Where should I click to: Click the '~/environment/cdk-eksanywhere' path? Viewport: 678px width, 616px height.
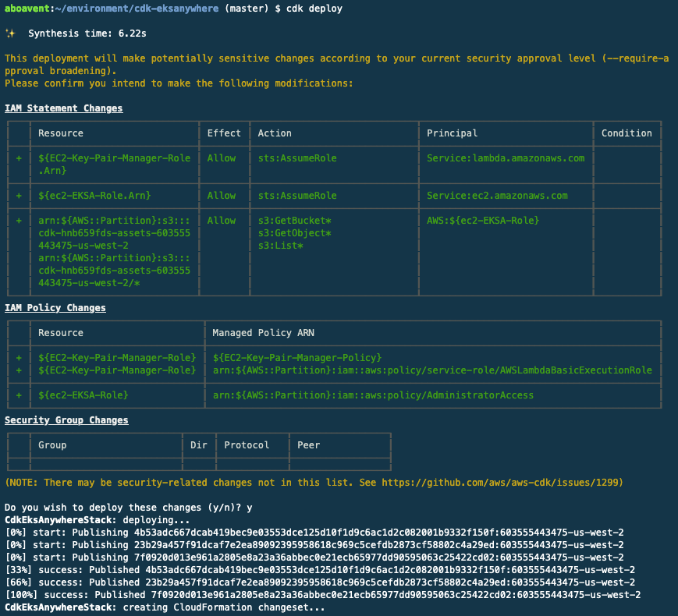137,9
